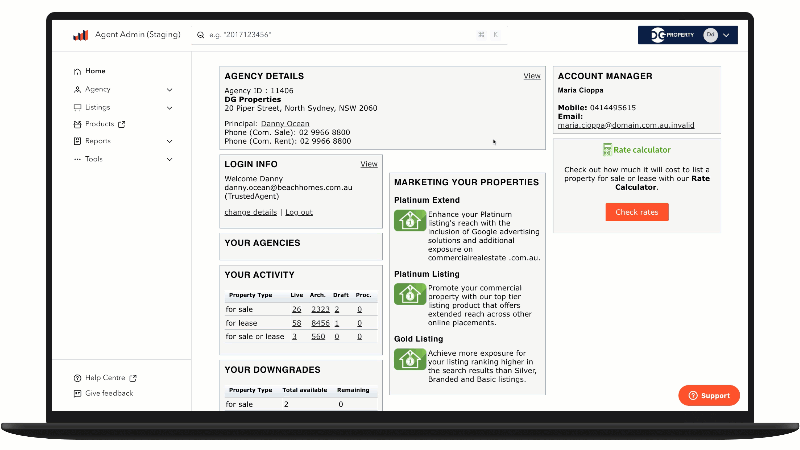Click external link icon beside Help Centre

pyautogui.click(x=133, y=378)
